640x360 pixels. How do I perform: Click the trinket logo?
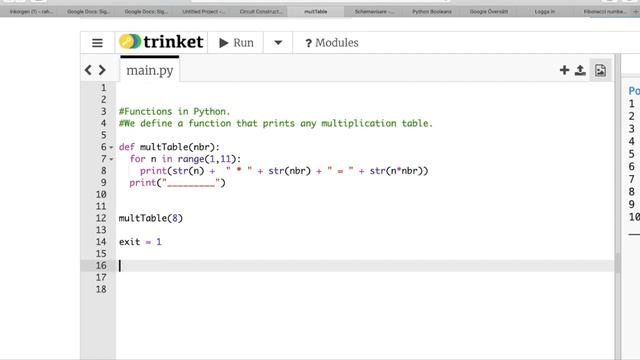(x=161, y=42)
